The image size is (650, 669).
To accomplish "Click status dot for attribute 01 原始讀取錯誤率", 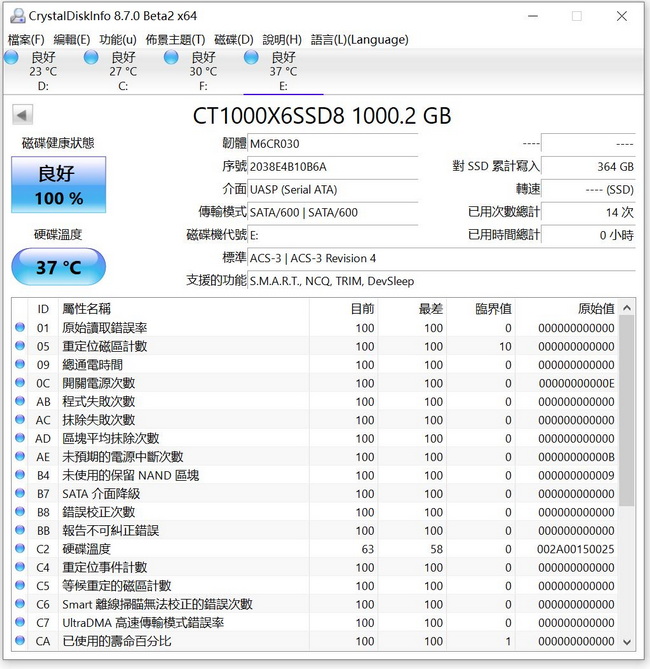I will tap(20, 327).
